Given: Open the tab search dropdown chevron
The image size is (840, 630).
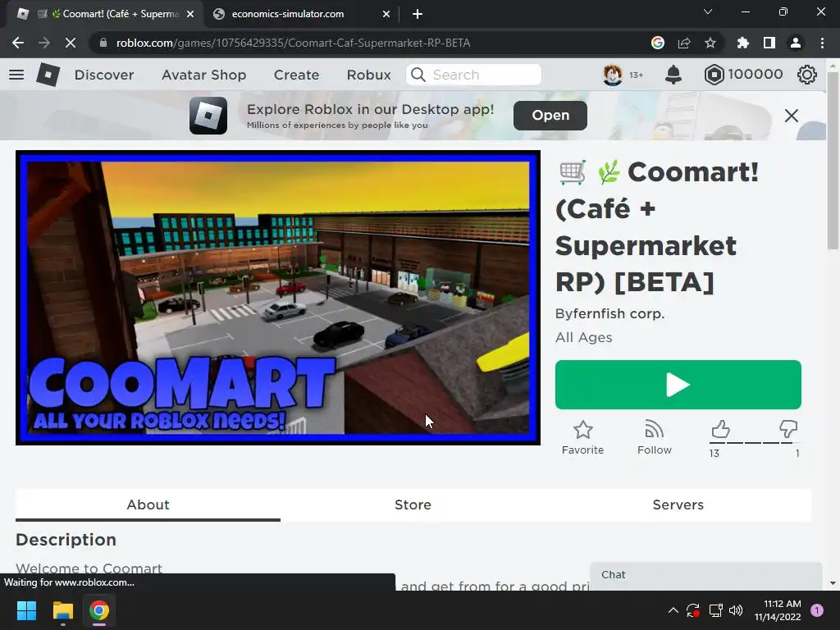Looking at the screenshot, I should pos(708,11).
